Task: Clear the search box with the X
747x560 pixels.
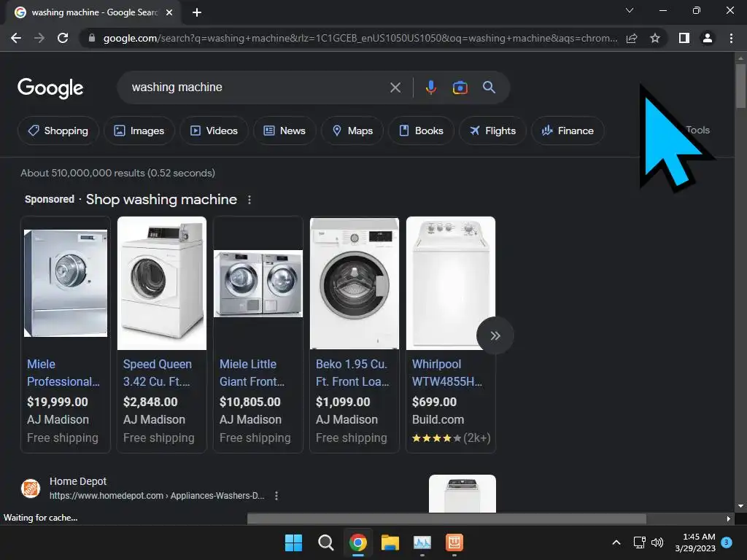Action: tap(395, 87)
